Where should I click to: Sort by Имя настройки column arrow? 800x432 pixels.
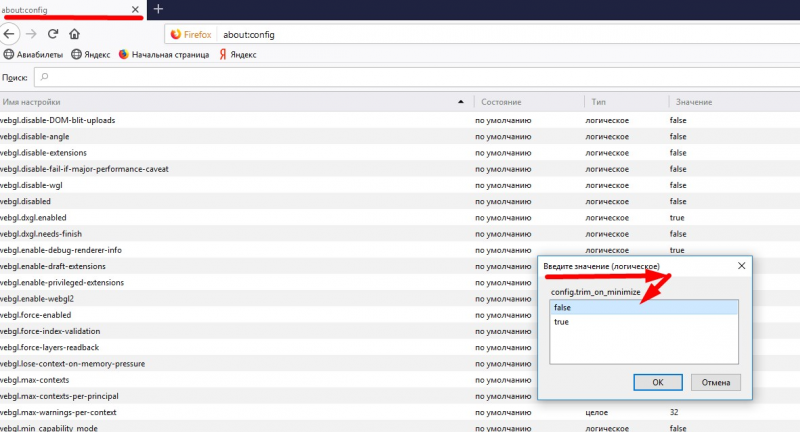(x=461, y=102)
